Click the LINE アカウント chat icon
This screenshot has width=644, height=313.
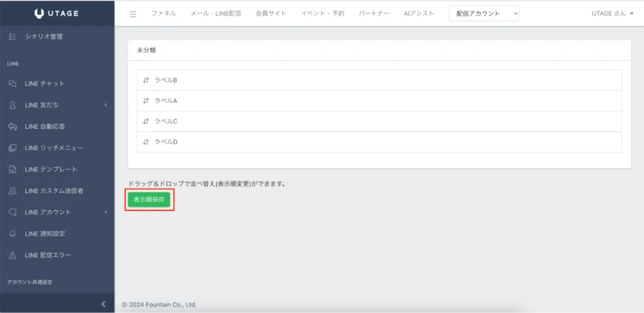click(13, 212)
